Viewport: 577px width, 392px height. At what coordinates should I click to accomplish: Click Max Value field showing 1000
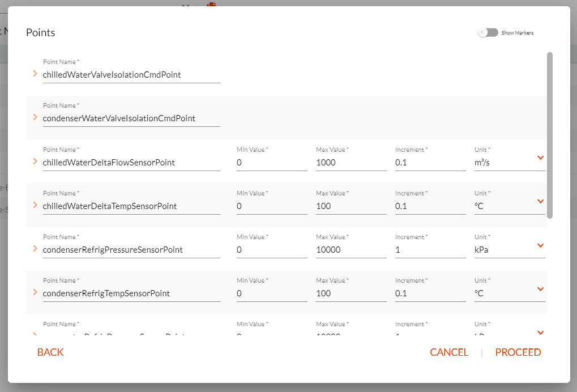point(351,163)
